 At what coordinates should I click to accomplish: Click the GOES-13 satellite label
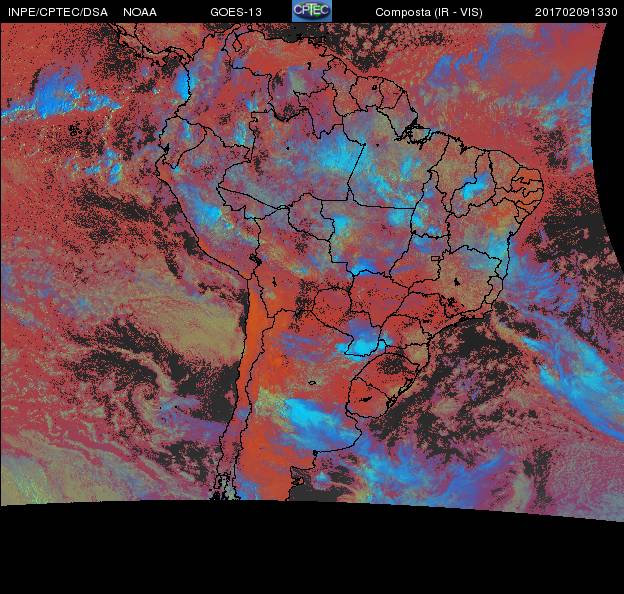(236, 12)
